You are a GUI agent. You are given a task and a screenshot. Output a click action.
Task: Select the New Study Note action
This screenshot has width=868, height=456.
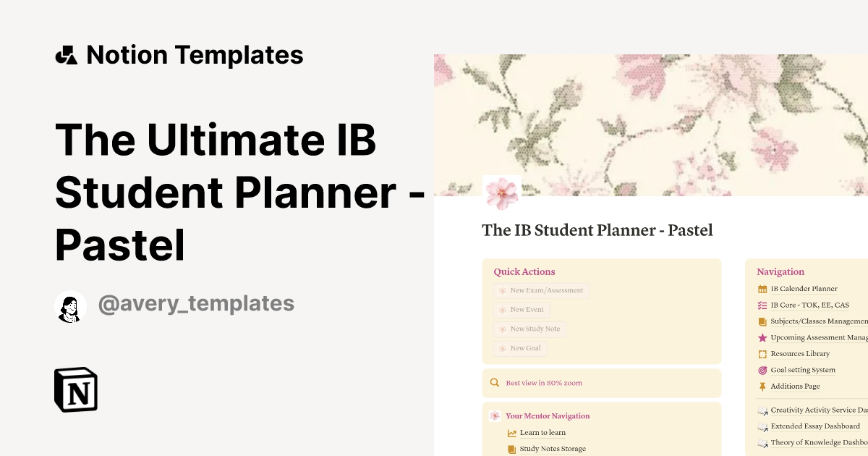pos(530,329)
